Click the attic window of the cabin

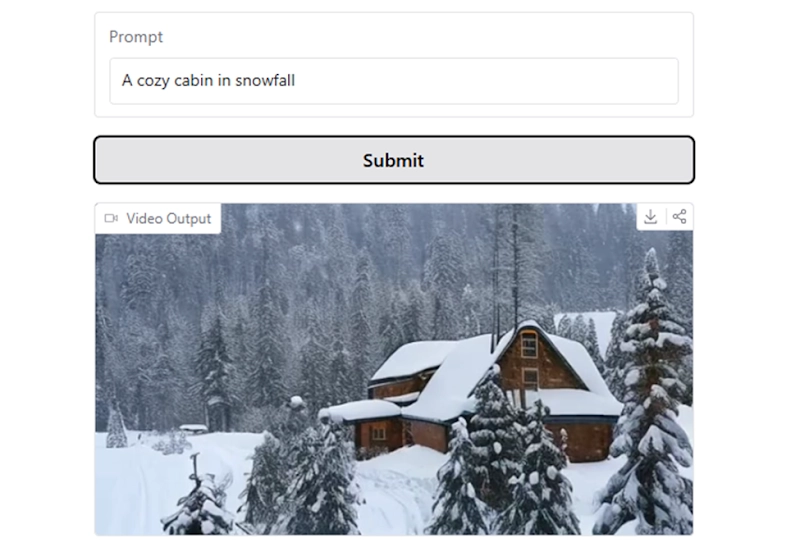point(529,343)
